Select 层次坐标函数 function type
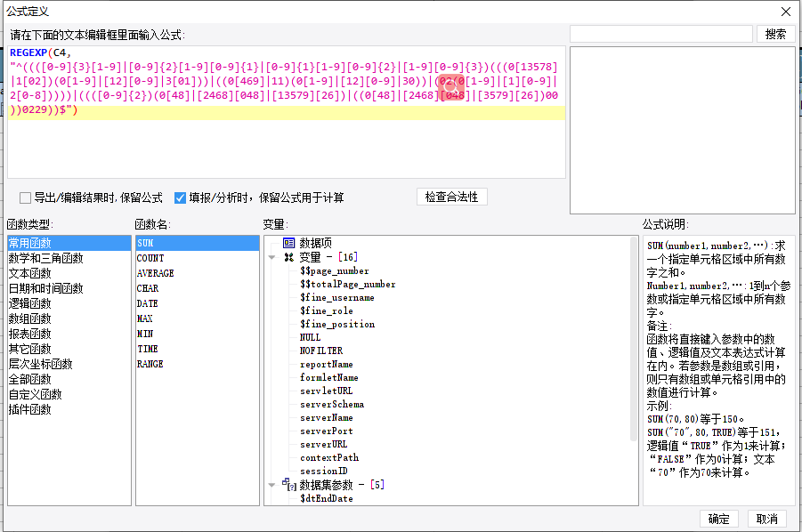Viewport: 802px width, 532px height. point(69,364)
